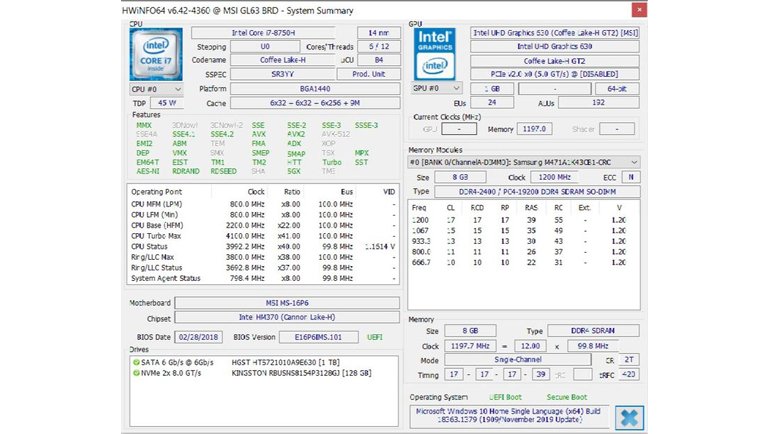This screenshot has width=770, height=434.
Task: Click the Secure Boot label
Action: tap(567, 397)
